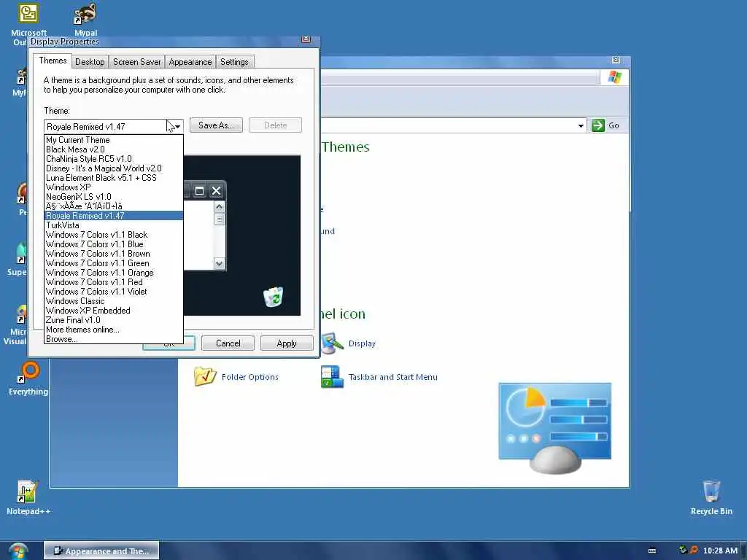
Task: Choose the Windows Classic theme
Action: click(x=113, y=301)
